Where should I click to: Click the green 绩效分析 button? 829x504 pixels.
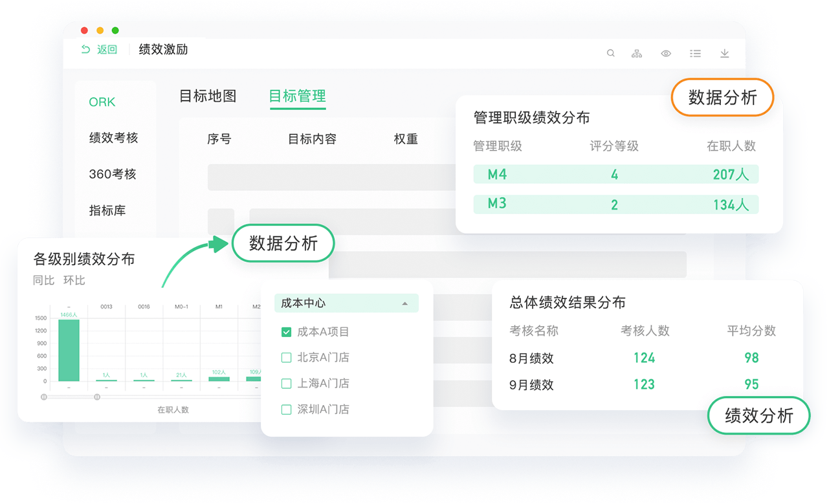tap(758, 415)
